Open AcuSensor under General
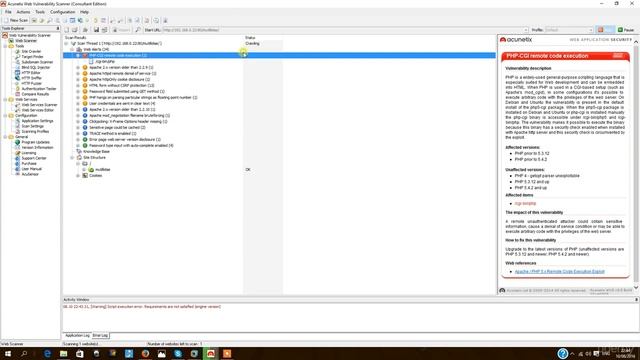The width and height of the screenshot is (640, 360). click(x=30, y=174)
